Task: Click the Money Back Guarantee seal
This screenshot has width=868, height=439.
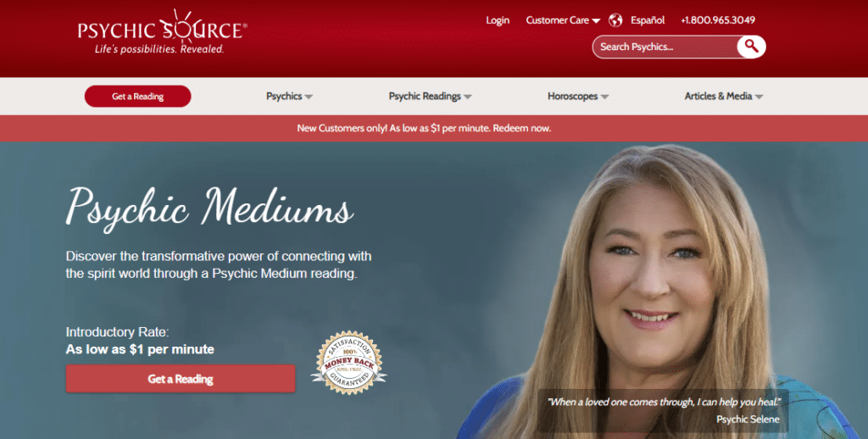Action: (x=348, y=364)
